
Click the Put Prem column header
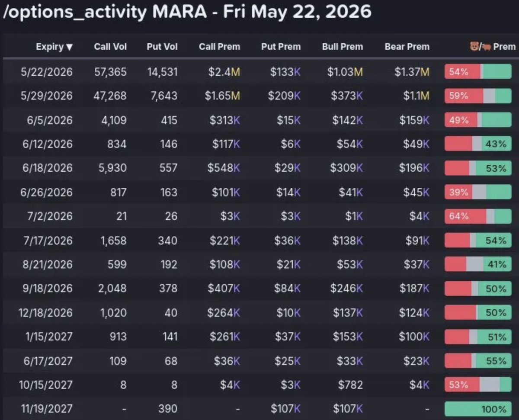click(281, 47)
